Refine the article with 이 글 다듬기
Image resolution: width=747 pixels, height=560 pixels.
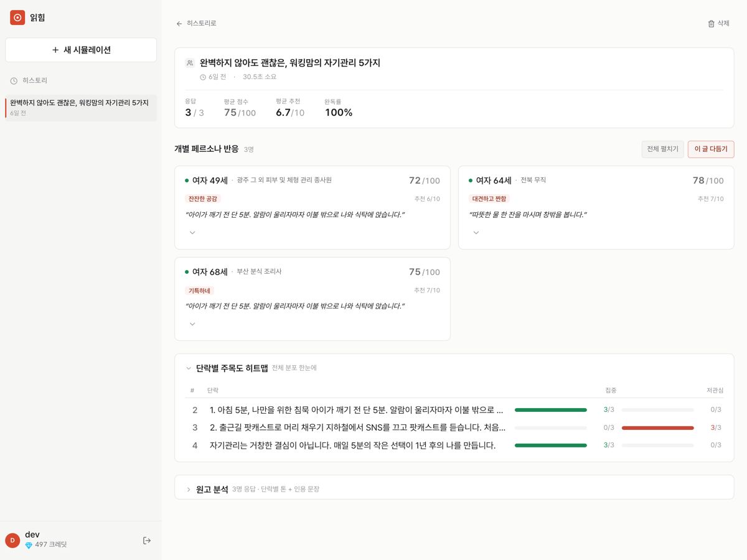click(x=711, y=149)
